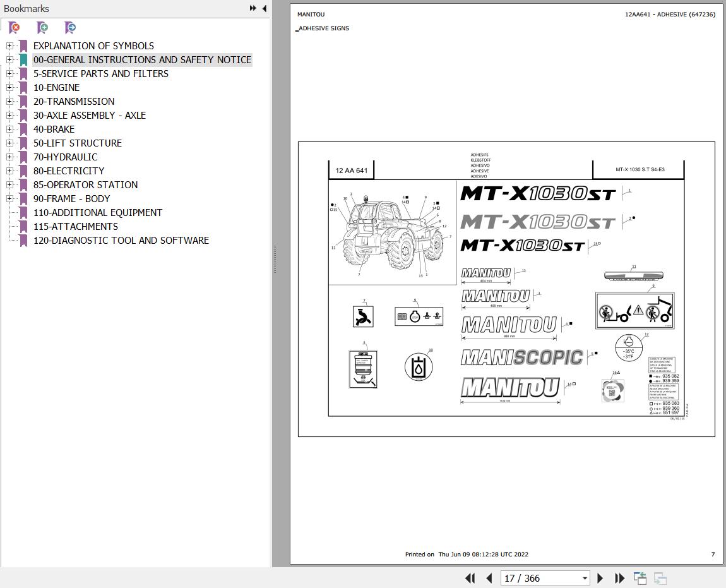Image resolution: width=726 pixels, height=588 pixels.
Task: Click the add new bookmark icon
Action: (42, 28)
